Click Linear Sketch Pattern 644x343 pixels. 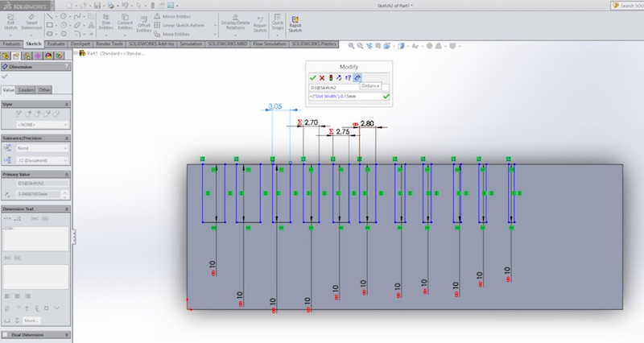click(x=180, y=25)
